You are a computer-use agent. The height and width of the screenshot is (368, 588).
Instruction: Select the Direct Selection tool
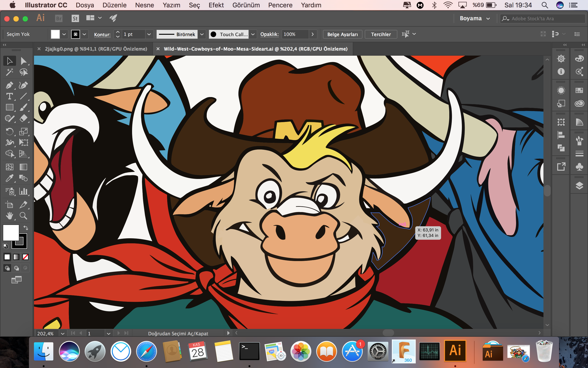click(24, 61)
